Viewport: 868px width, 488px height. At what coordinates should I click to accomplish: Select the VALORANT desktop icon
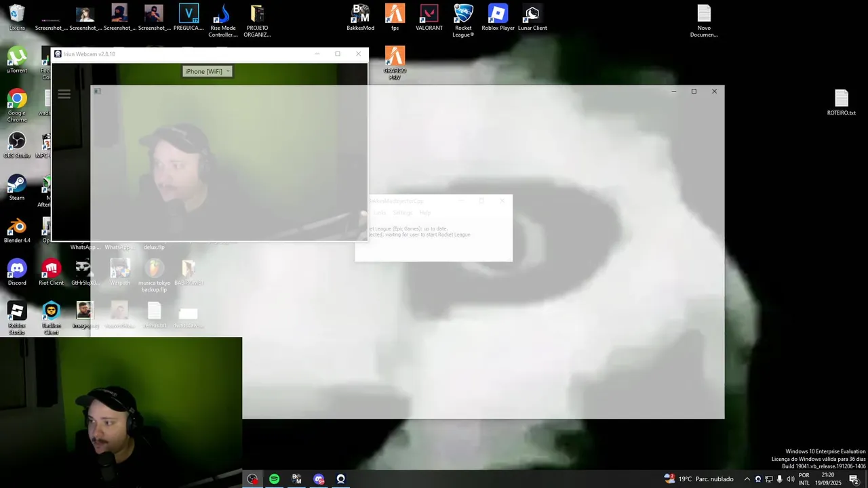(429, 18)
